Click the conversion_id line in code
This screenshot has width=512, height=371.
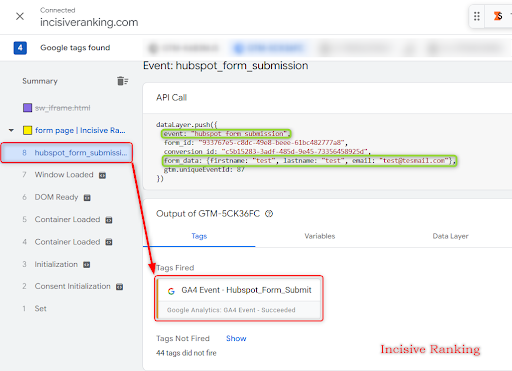click(x=266, y=152)
